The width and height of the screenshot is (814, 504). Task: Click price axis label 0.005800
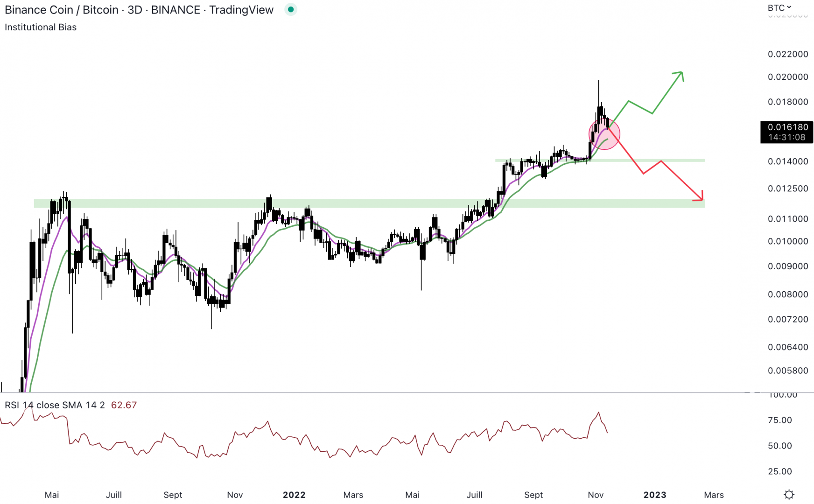click(788, 371)
